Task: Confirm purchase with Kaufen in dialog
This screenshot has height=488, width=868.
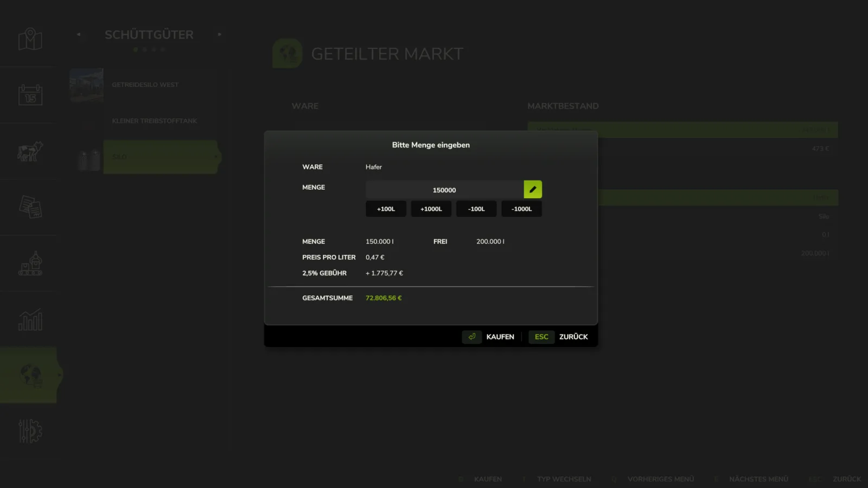Action: click(500, 337)
